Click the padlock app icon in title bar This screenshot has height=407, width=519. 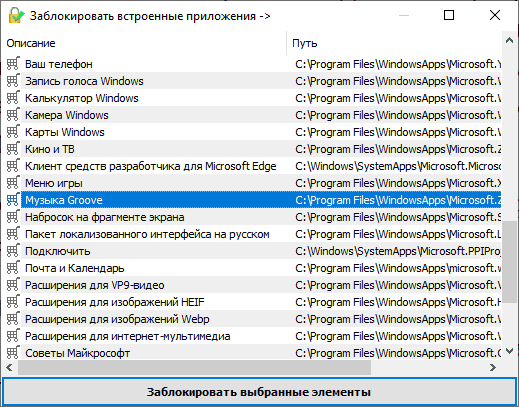point(16,15)
